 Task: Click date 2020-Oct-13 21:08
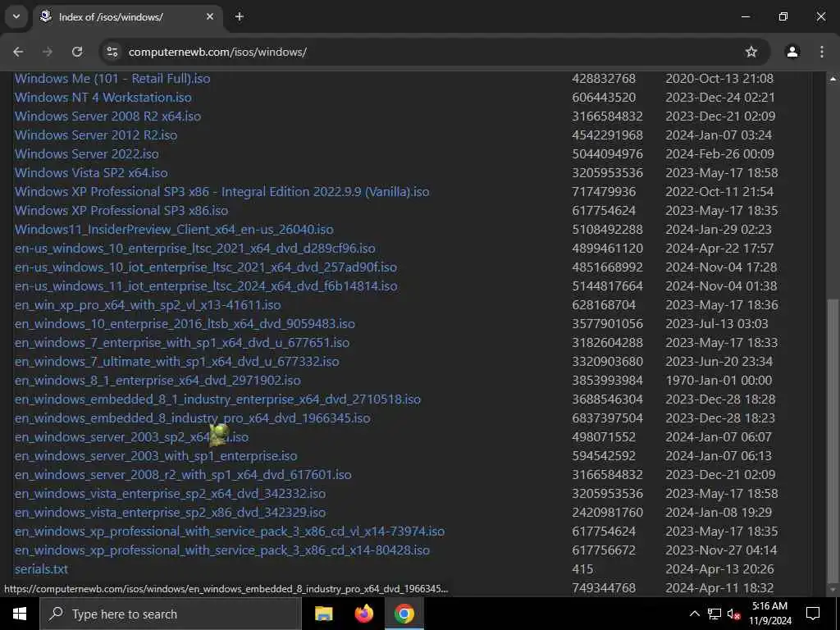click(x=719, y=78)
